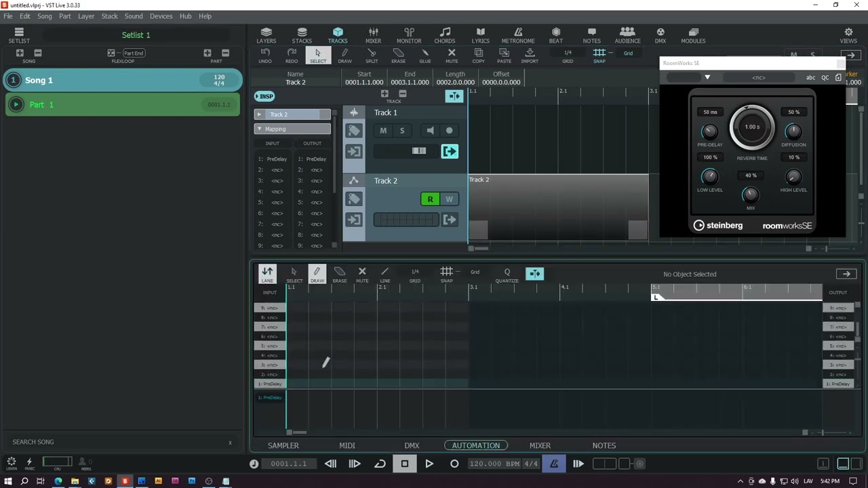Open the RoomWorks SE preset dropdown arrow

707,78
